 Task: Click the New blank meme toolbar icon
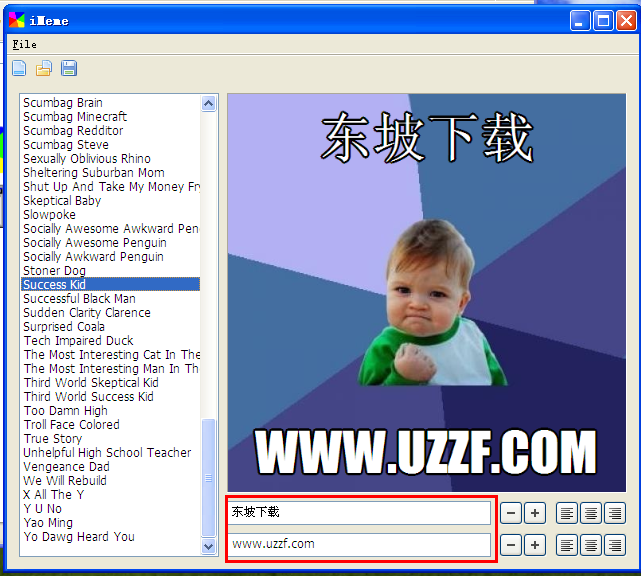tap(19, 68)
